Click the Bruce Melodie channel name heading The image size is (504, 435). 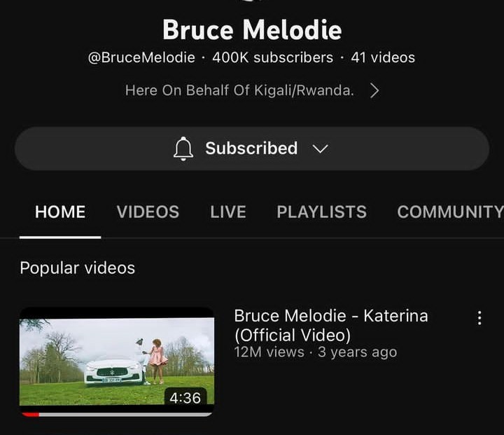point(252,29)
